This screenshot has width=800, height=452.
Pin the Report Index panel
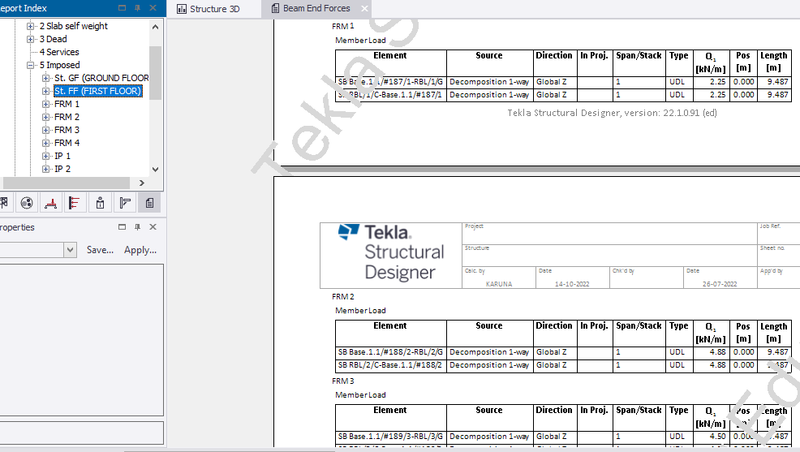pyautogui.click(x=137, y=8)
